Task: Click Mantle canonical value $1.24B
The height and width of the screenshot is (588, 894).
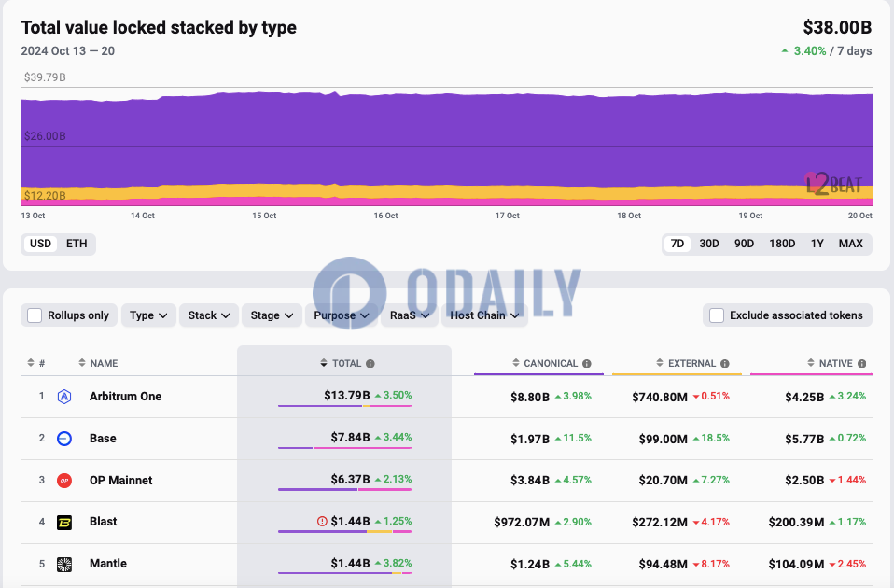Action: 530,564
